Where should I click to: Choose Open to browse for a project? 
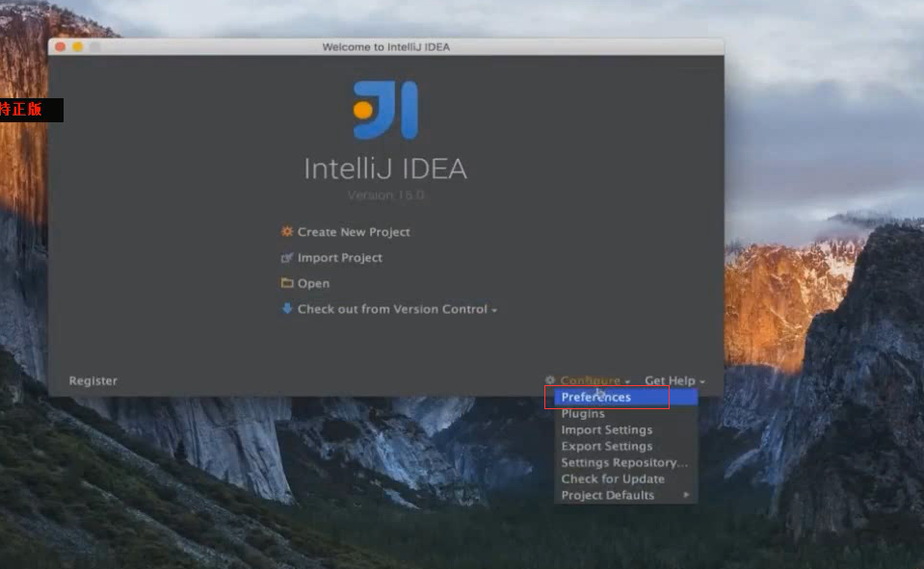click(x=313, y=283)
